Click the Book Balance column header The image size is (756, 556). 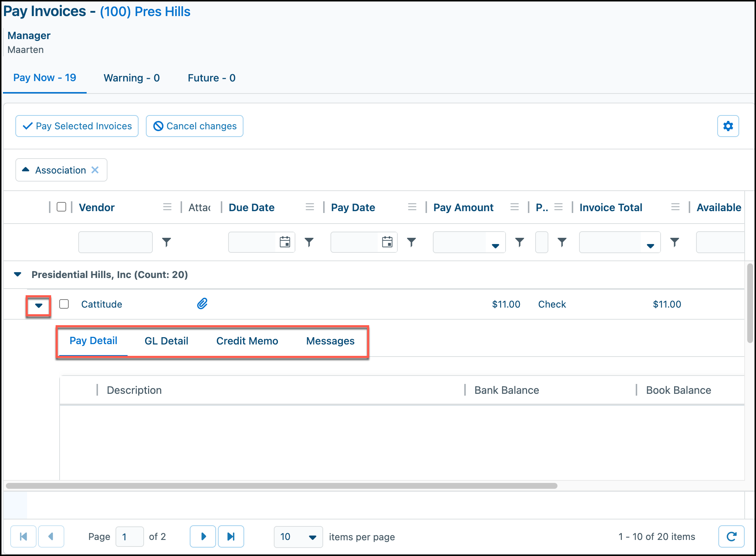tap(678, 390)
